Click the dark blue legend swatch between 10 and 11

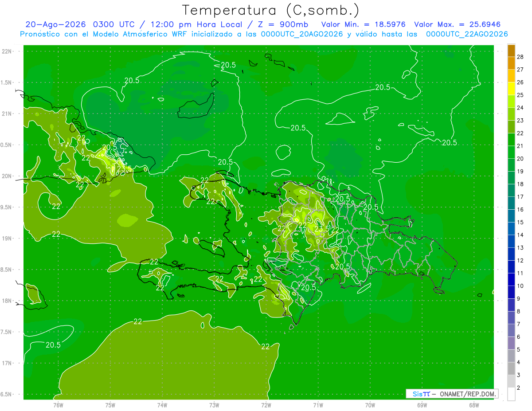(511, 280)
